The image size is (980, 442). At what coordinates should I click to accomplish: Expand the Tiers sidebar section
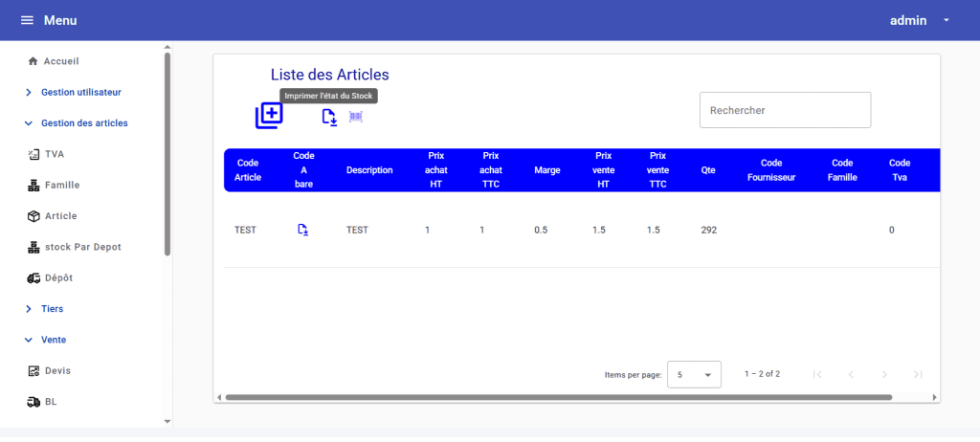click(52, 309)
